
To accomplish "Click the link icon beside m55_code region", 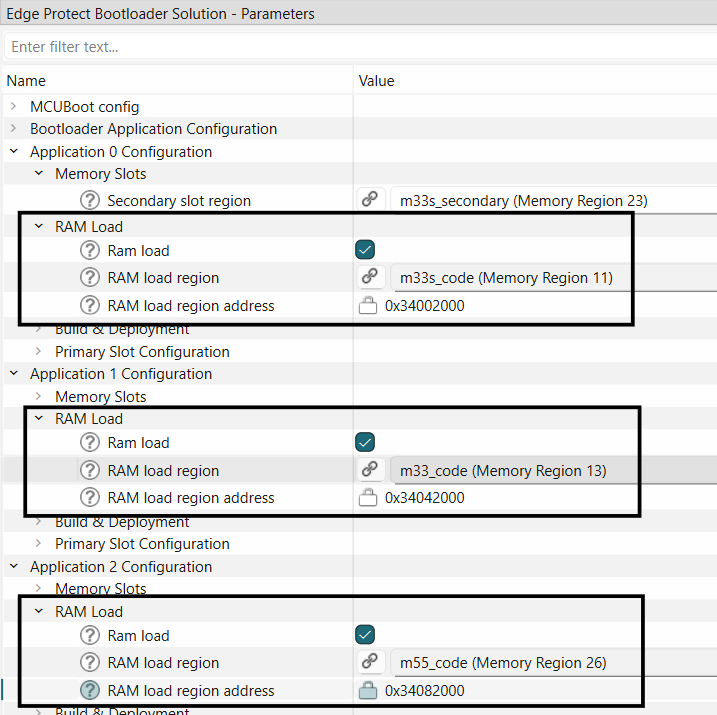I will click(x=369, y=662).
